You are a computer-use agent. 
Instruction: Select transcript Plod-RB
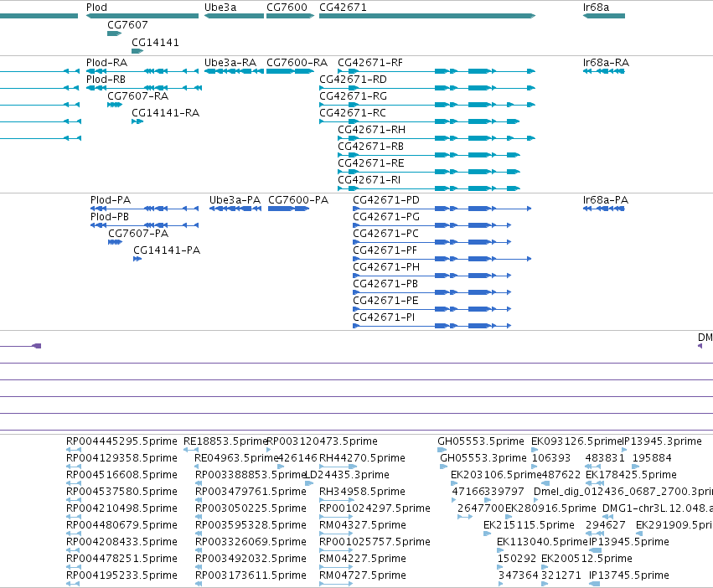pyautogui.click(x=106, y=79)
